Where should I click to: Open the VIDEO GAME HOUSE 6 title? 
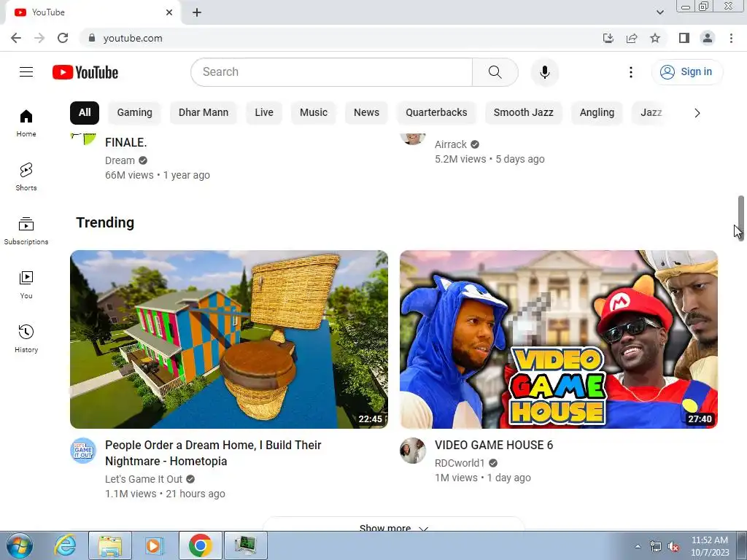pyautogui.click(x=494, y=445)
